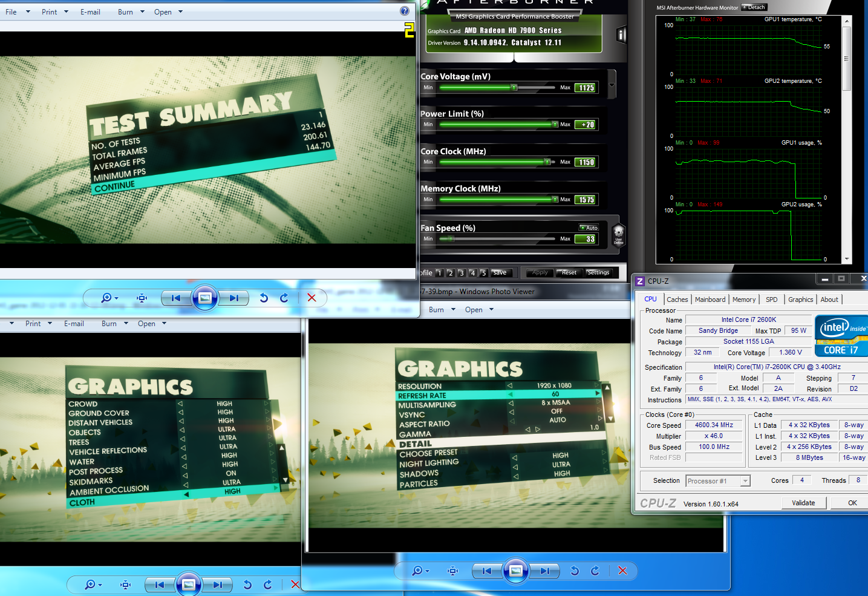Click hardware monitor scrollbar down arrow
This screenshot has width=868, height=596.
(x=847, y=259)
